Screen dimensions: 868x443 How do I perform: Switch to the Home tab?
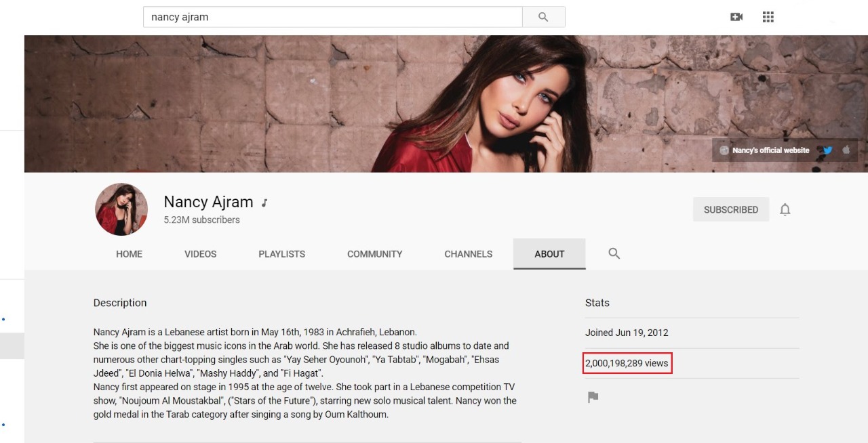tap(129, 254)
